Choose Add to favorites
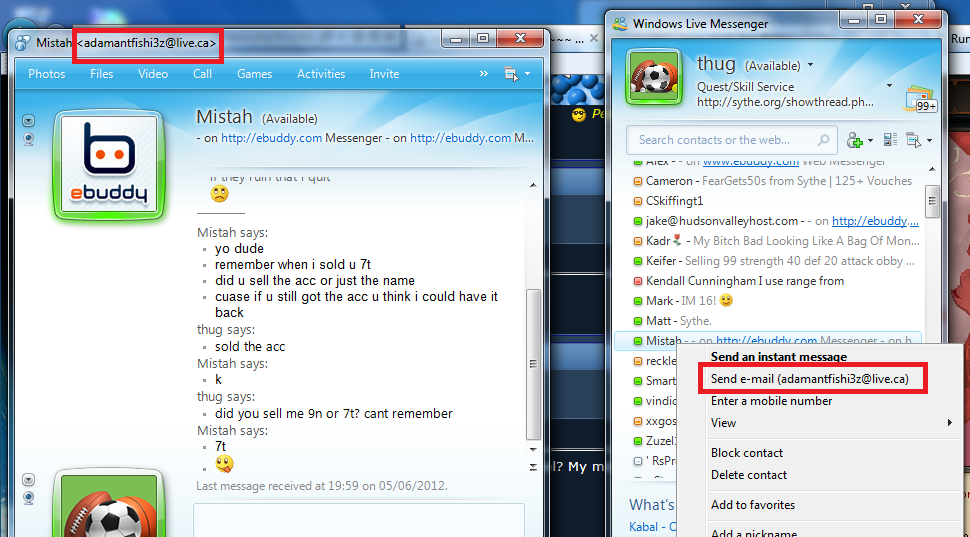Screen dimensions: 970x537 [753, 505]
